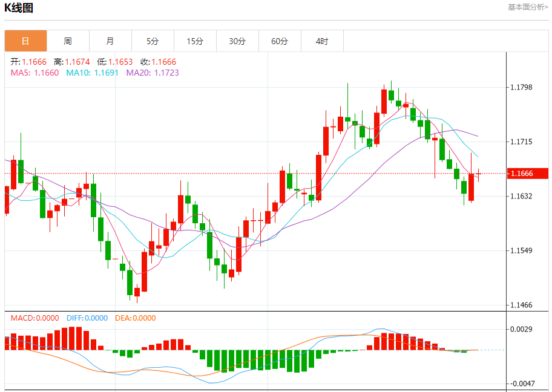552x392 pixels.
Task: Click the 1.1798 price axis label
Action: (x=522, y=88)
